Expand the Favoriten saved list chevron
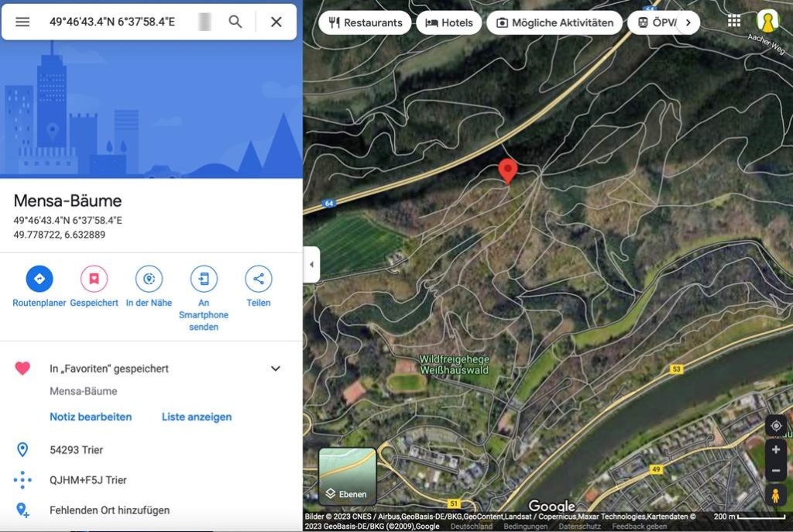 tap(275, 369)
